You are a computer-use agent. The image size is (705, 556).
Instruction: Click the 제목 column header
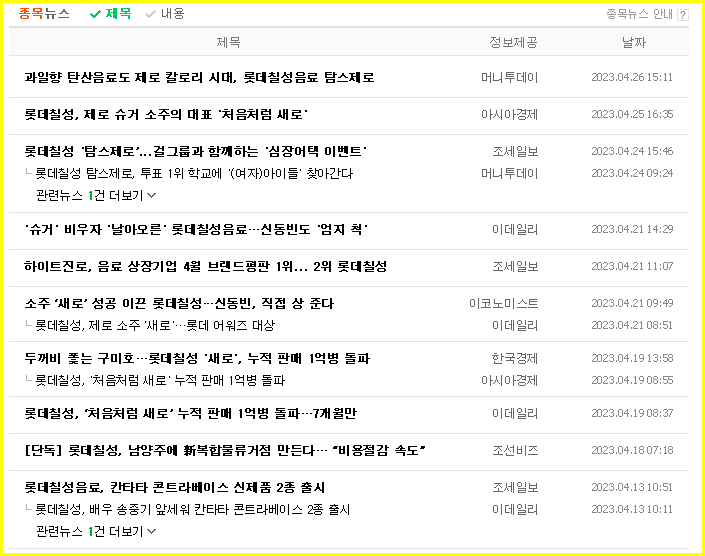pos(228,42)
